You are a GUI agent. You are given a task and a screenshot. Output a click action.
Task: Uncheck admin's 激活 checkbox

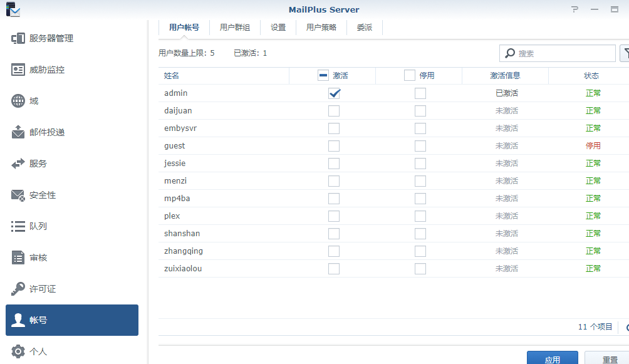(x=334, y=93)
